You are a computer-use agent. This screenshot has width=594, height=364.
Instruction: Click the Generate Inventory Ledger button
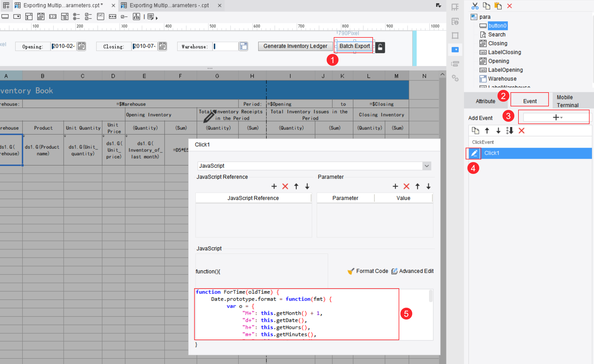295,46
